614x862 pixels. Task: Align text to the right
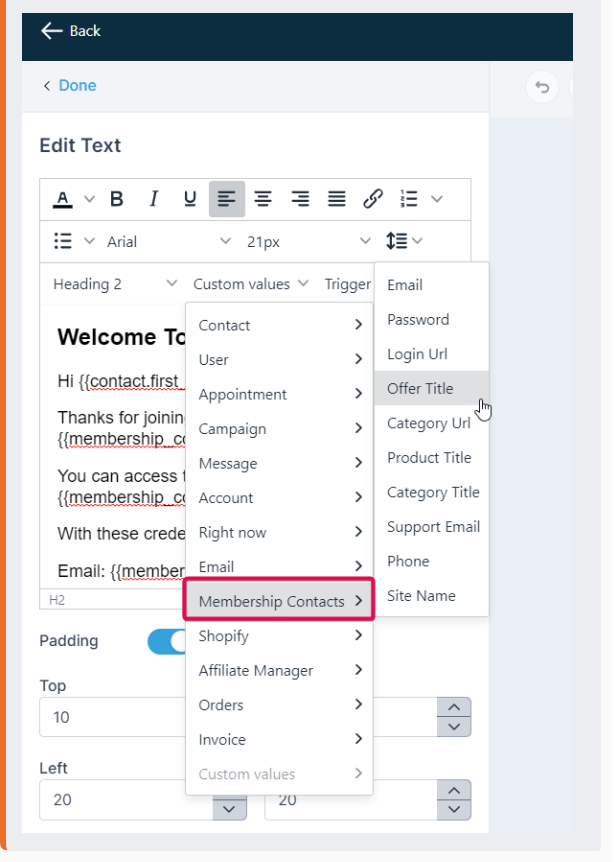click(x=300, y=199)
